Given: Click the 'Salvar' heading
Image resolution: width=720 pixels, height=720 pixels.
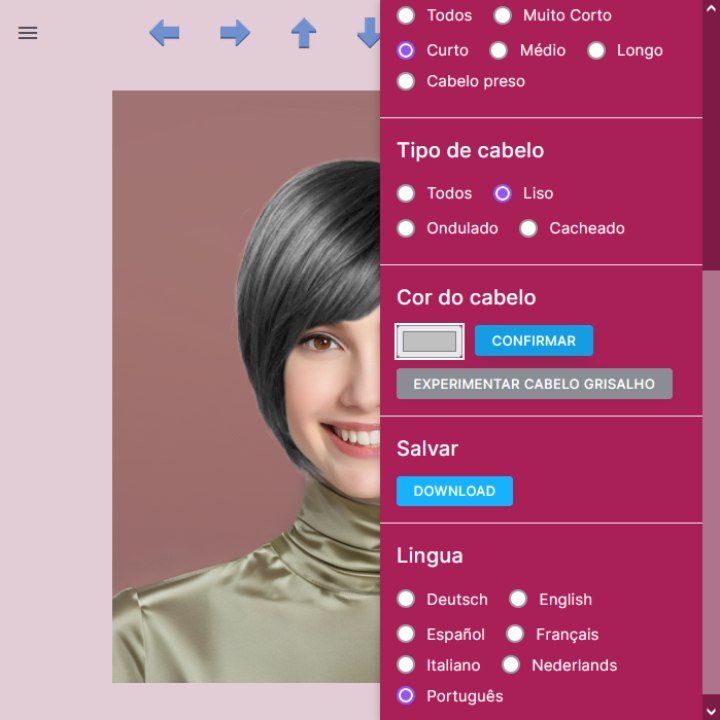Looking at the screenshot, I should click(x=427, y=449).
